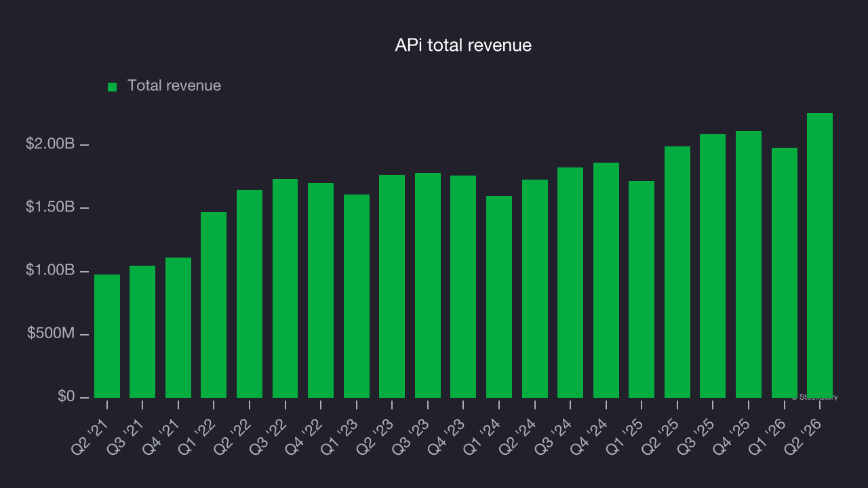This screenshot has width=868, height=488.
Task: Click the Total revenue legend label
Action: [x=174, y=86]
